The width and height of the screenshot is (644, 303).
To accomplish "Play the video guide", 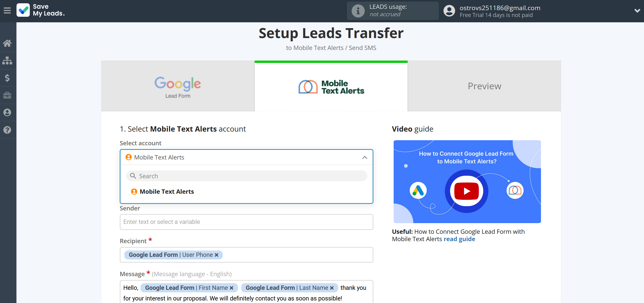I will tap(467, 191).
